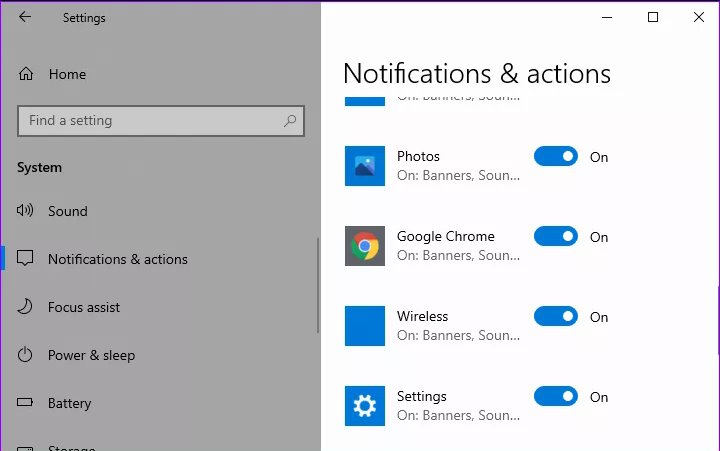Image resolution: width=720 pixels, height=451 pixels.
Task: Click the Photos app icon
Action: pyautogui.click(x=365, y=166)
